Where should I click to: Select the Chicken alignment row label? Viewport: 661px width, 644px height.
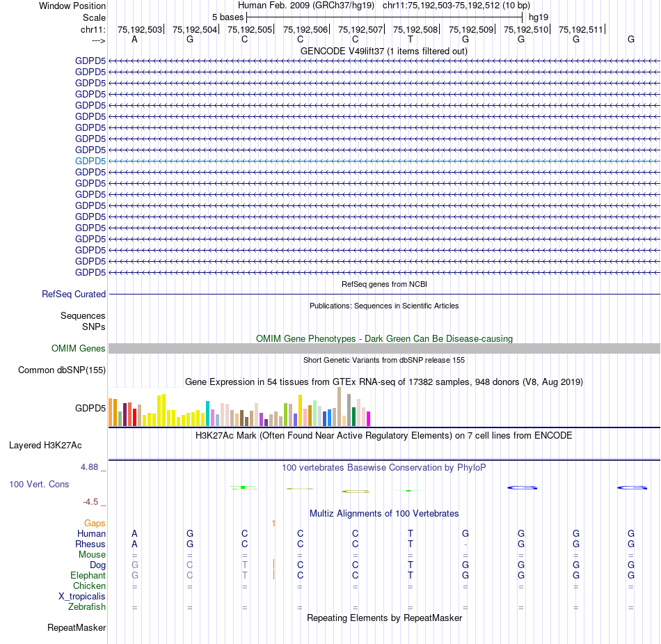[89, 586]
